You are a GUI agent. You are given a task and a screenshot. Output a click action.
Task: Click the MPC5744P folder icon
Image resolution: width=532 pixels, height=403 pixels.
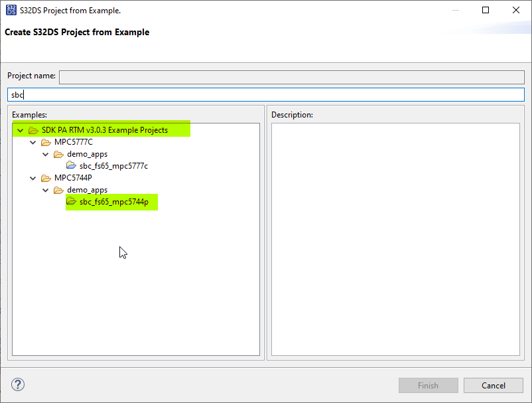[x=45, y=177]
